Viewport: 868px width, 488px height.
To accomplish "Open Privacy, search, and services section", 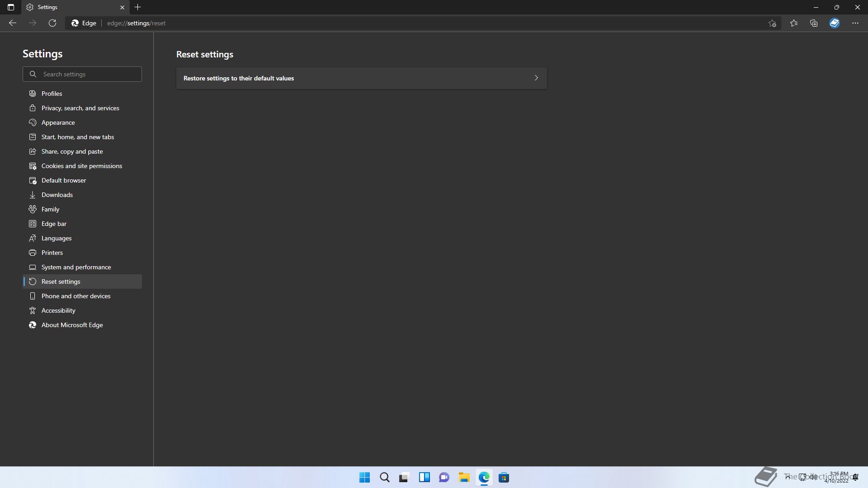I will (80, 108).
